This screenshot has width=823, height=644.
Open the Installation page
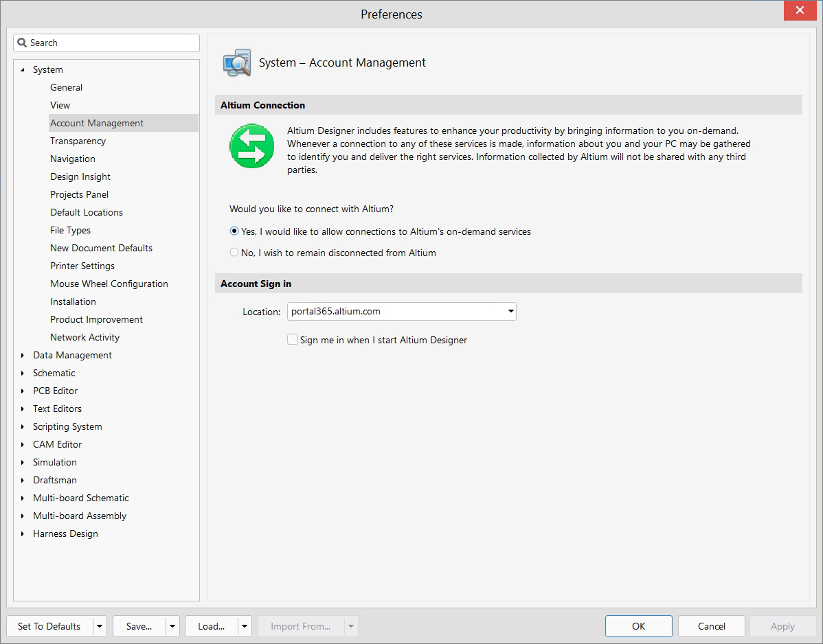coord(73,301)
